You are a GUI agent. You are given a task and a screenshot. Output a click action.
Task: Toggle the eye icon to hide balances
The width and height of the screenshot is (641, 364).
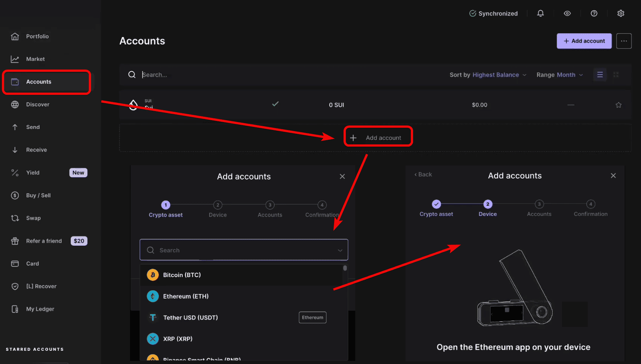[x=567, y=13]
